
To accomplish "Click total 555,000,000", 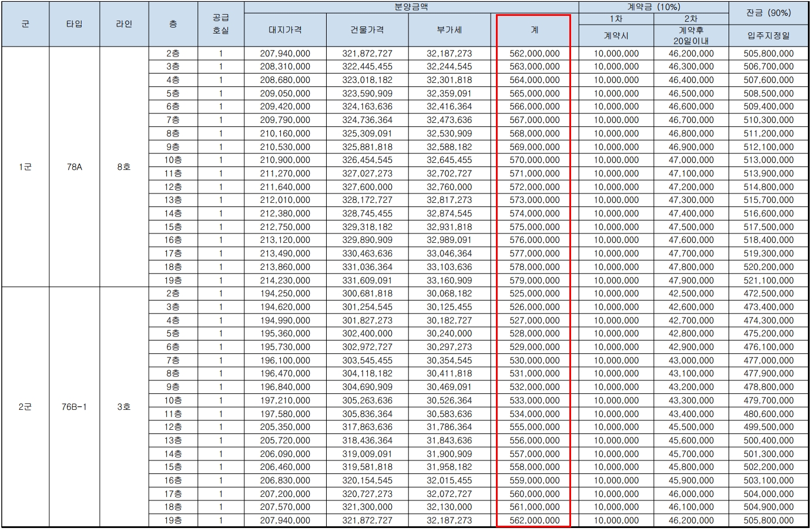I will (535, 427).
